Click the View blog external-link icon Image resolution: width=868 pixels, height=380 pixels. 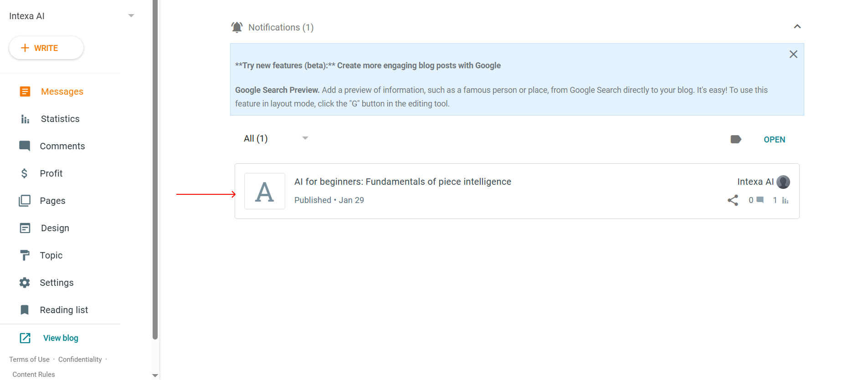point(25,338)
